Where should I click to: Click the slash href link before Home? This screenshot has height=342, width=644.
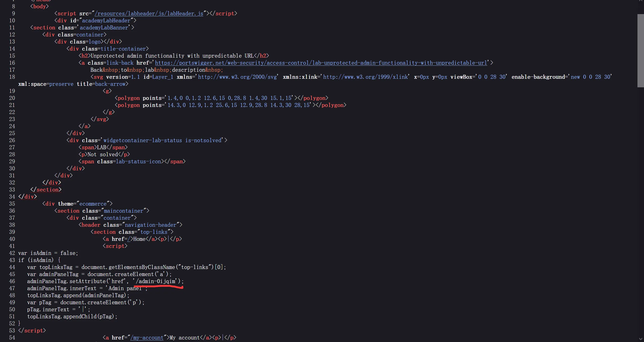point(129,239)
